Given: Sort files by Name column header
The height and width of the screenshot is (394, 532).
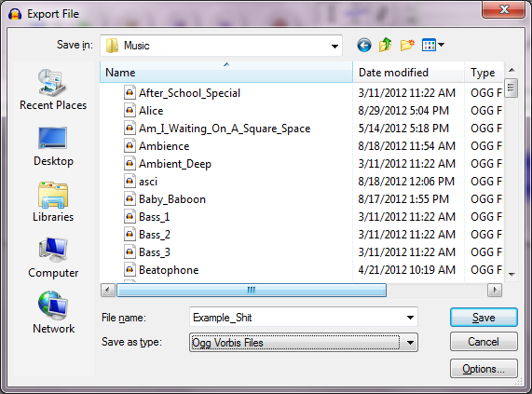Looking at the screenshot, I should [226, 73].
